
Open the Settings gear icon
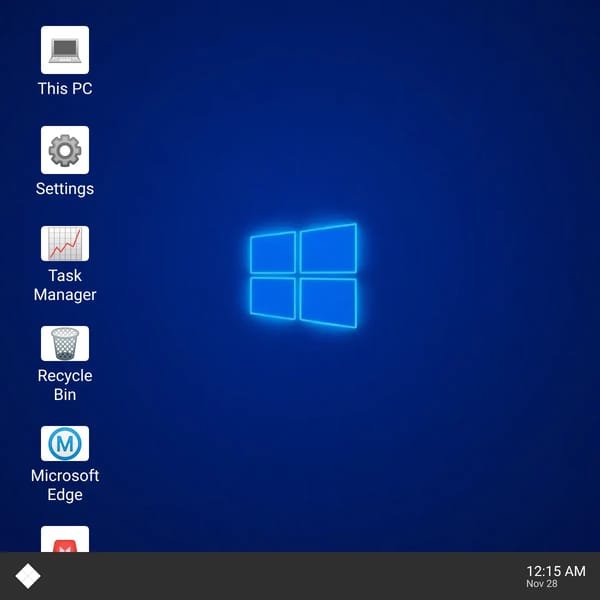pyautogui.click(x=65, y=150)
